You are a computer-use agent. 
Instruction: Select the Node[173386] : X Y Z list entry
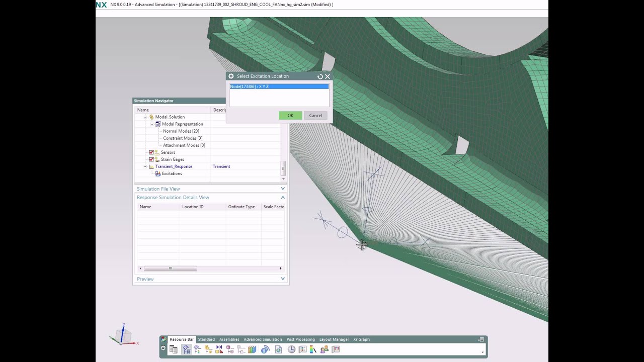coord(279,86)
